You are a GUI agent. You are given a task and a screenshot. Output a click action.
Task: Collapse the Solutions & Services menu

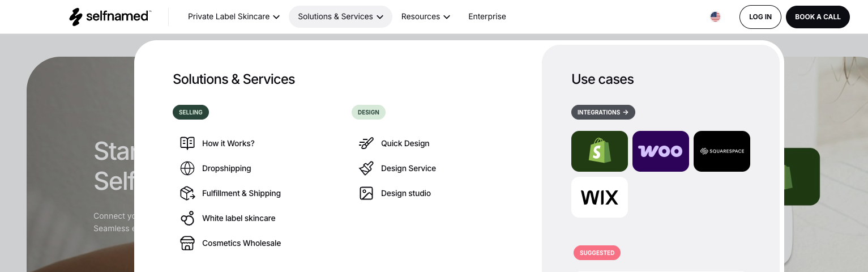[x=340, y=17]
